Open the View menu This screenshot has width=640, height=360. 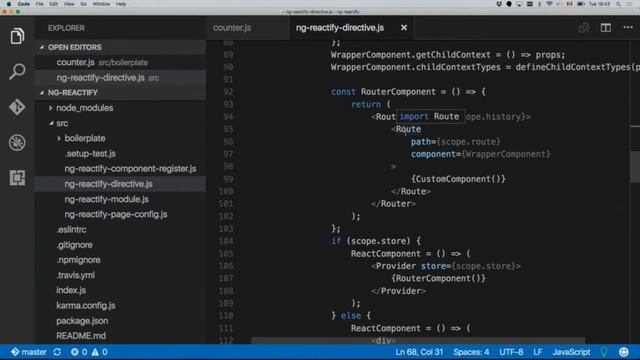pyautogui.click(x=69, y=4)
